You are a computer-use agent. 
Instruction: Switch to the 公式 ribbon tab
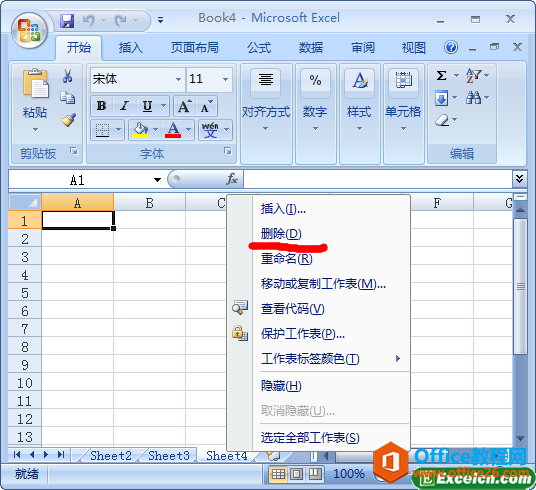pyautogui.click(x=259, y=48)
